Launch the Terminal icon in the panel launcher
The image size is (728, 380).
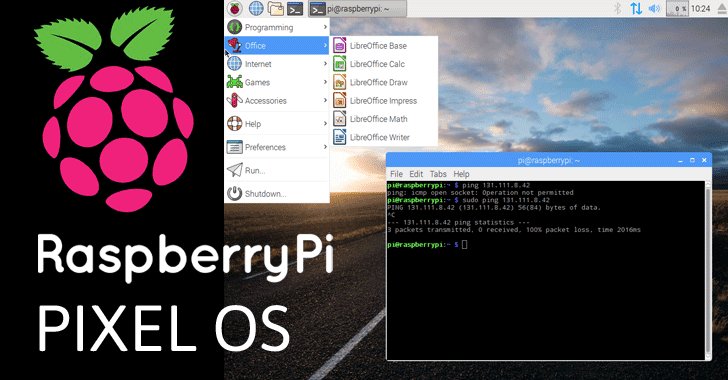tap(295, 8)
